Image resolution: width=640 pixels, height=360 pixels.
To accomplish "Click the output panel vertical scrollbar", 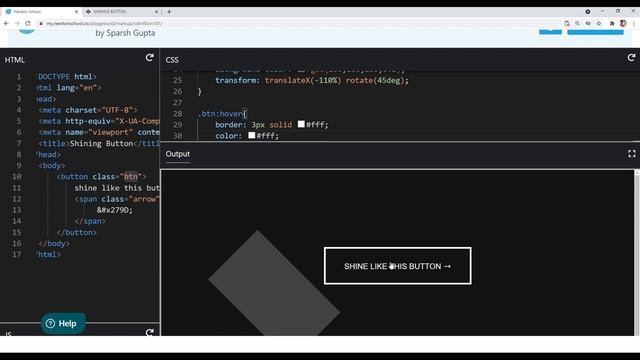I will tap(637, 252).
